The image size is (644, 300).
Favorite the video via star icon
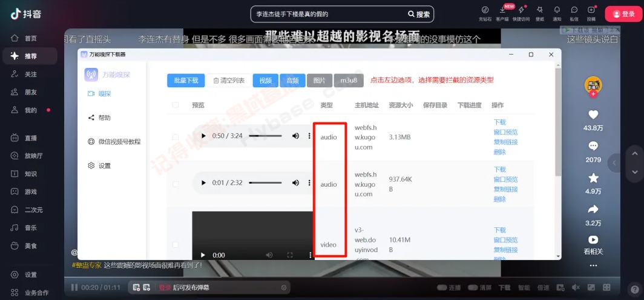[x=593, y=178]
